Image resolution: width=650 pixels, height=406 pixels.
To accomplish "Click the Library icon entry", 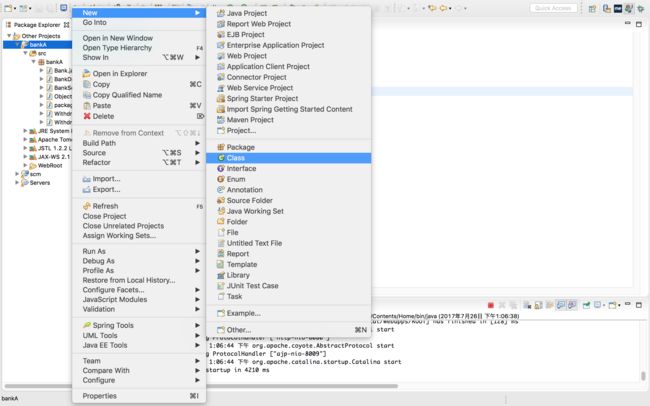I will 221,275.
